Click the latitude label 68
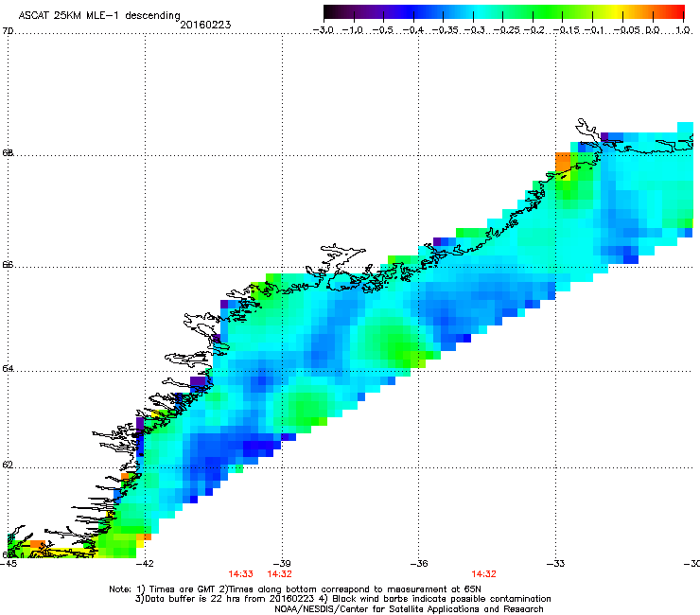Viewport: 700px width, 615px height. [8, 153]
